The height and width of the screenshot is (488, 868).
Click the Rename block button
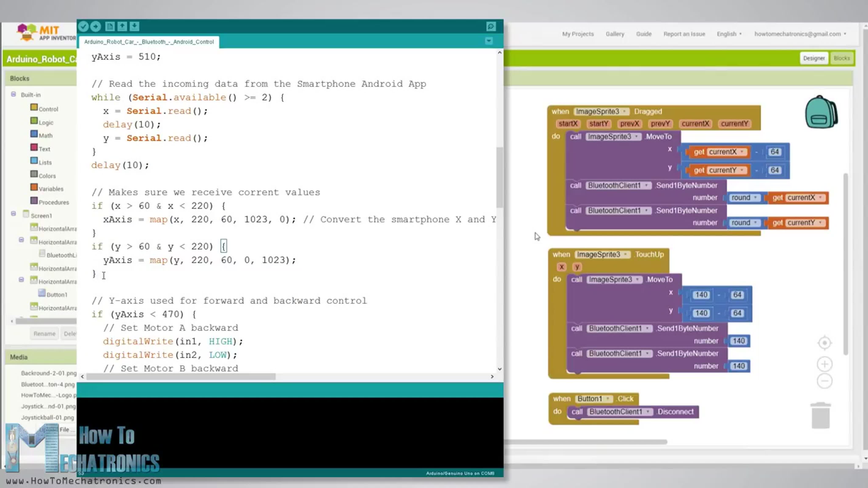(45, 334)
